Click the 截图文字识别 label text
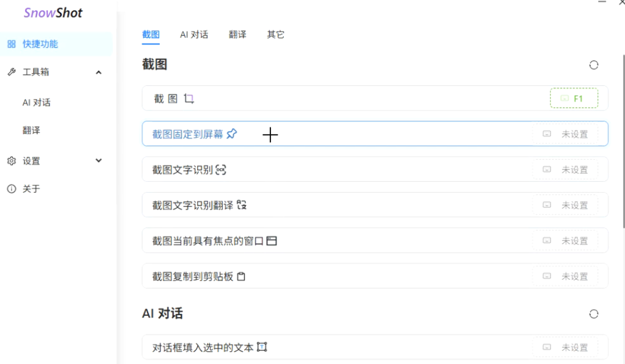This screenshot has height=364, width=625. point(182,170)
